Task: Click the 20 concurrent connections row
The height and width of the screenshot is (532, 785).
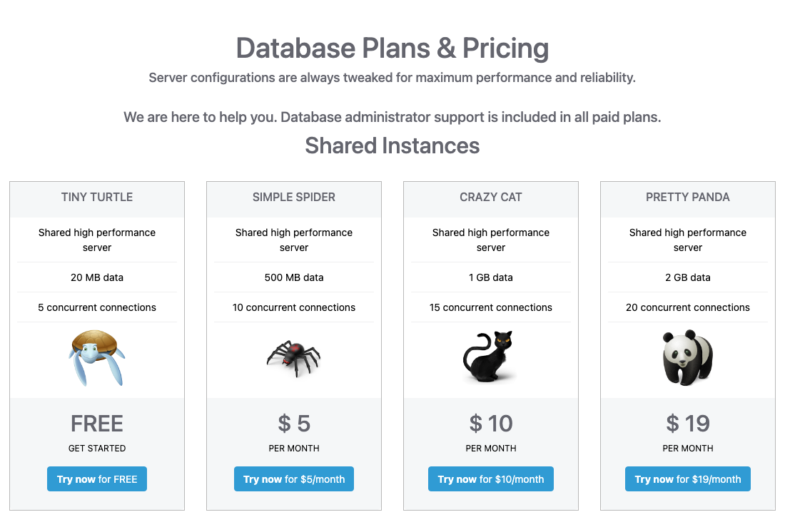Action: (x=687, y=307)
